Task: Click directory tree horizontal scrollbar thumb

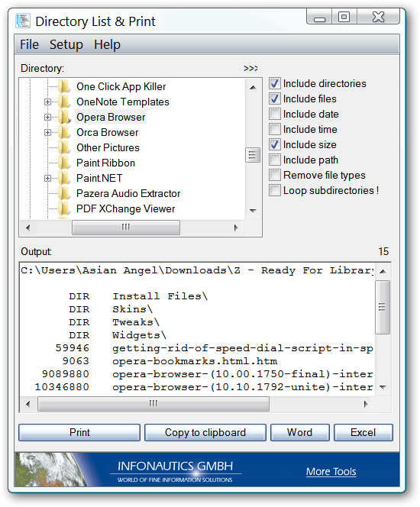Action: pyautogui.click(x=126, y=228)
